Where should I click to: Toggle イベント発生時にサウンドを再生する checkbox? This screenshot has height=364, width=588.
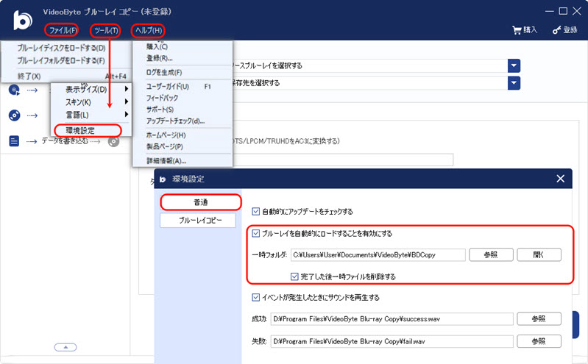[x=256, y=298]
